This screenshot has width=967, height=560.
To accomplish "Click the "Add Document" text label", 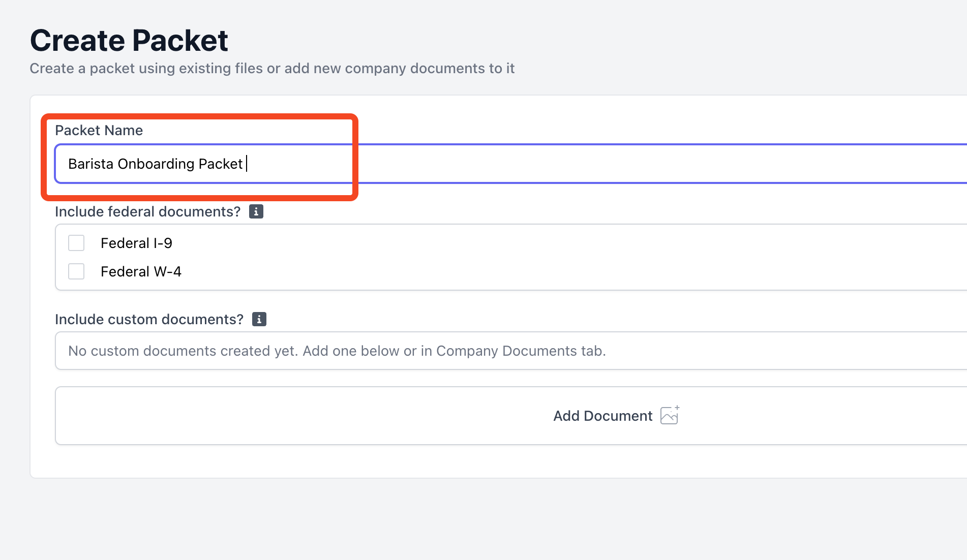I will (x=602, y=416).
